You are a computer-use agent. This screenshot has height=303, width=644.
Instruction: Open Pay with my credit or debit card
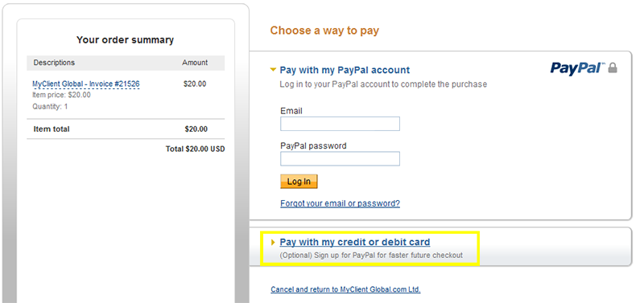click(x=355, y=242)
